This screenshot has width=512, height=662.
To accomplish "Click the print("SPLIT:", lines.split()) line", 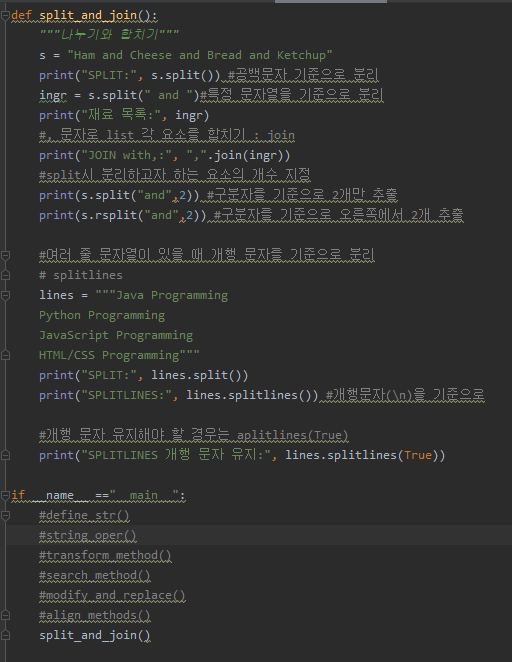I will 144,375.
